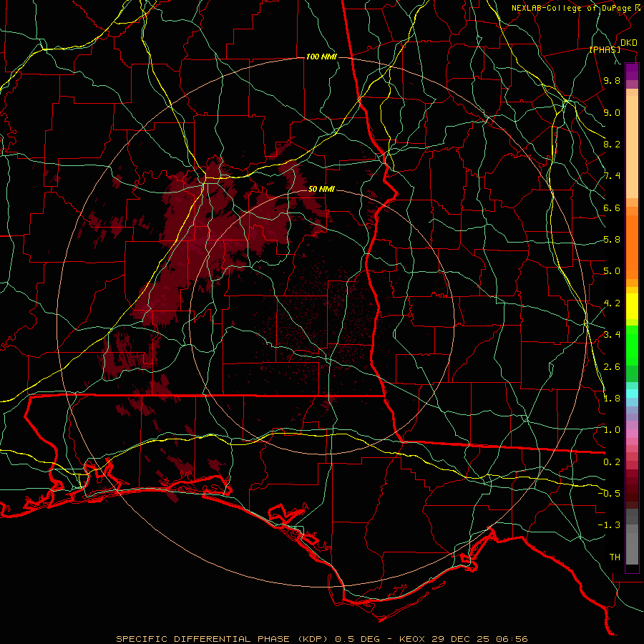Click the 100 NMI range ring label
Viewport: 644px width, 644px height.
[x=321, y=57]
